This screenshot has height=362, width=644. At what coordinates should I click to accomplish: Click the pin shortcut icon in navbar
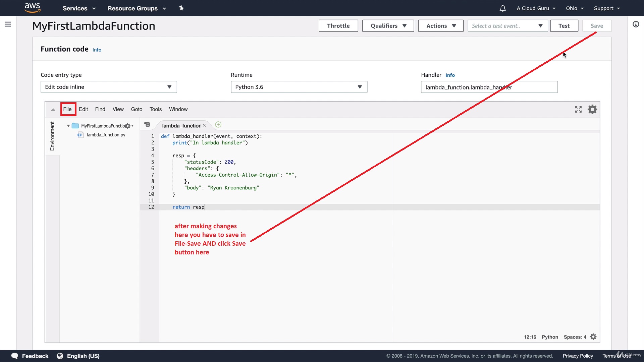click(181, 8)
